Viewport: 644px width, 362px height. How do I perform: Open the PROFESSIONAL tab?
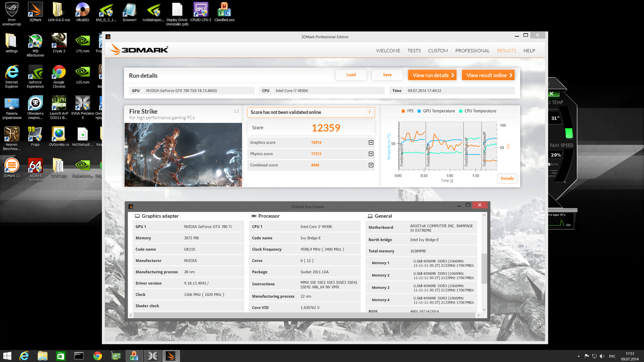[x=473, y=51]
